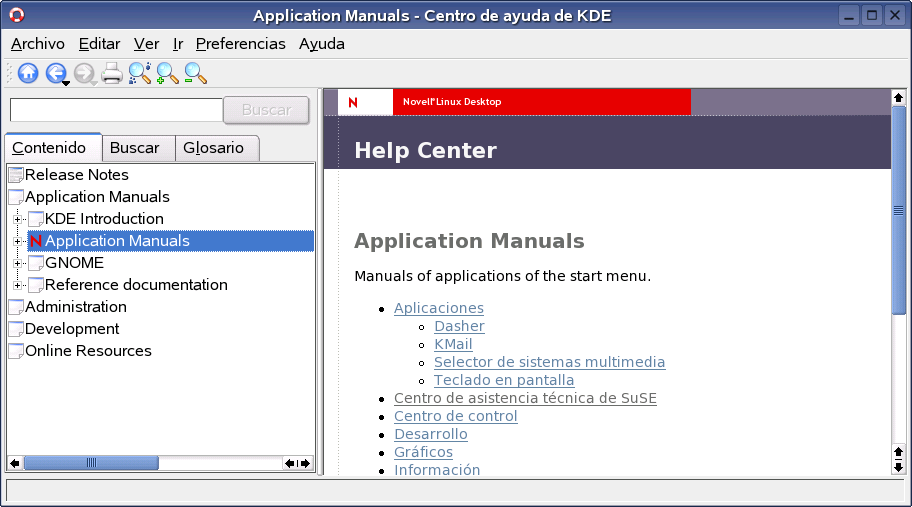Image resolution: width=912 pixels, height=507 pixels.
Task: Expand the selected Application Manuals node
Action: pyautogui.click(x=17, y=241)
